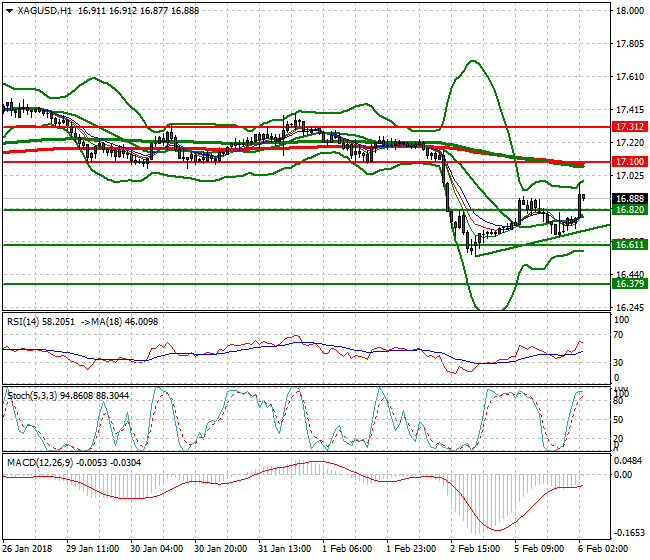The height and width of the screenshot is (560, 650).
Task: Click the Stoch(5,3,3) indicator label
Action: coord(31,396)
